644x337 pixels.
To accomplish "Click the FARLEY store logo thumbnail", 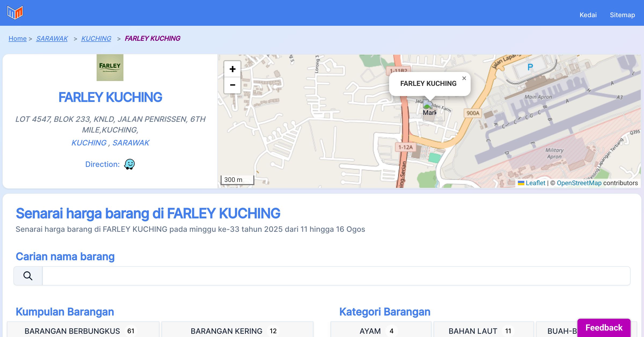I will (110, 68).
